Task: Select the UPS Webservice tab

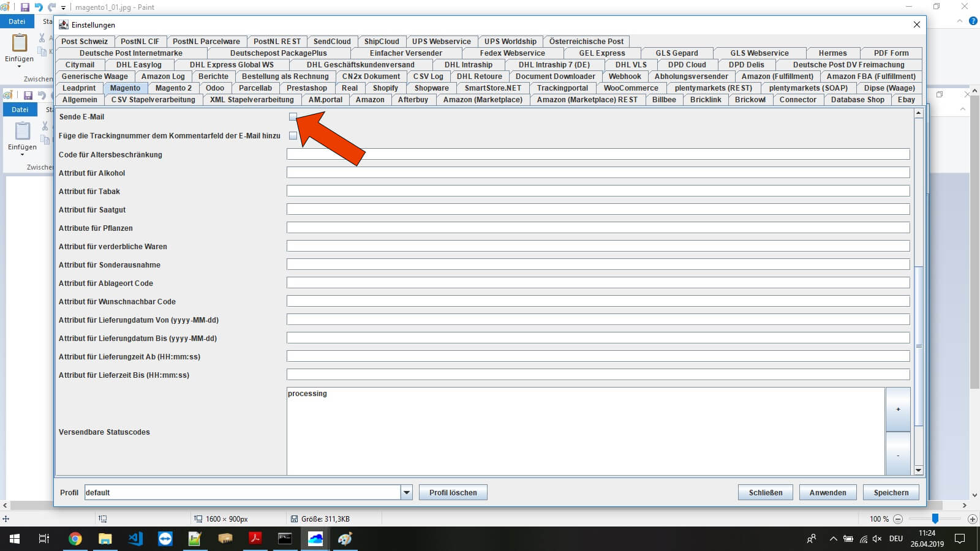Action: [441, 42]
